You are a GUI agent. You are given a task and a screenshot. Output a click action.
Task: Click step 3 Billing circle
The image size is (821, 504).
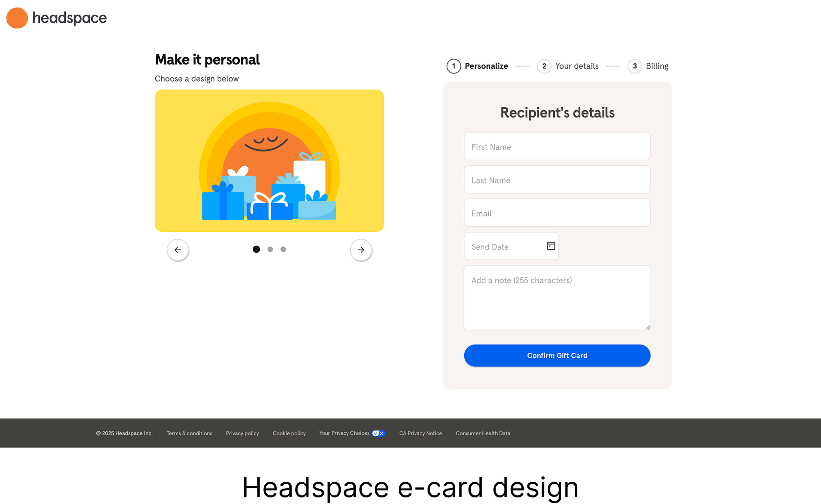pyautogui.click(x=634, y=66)
